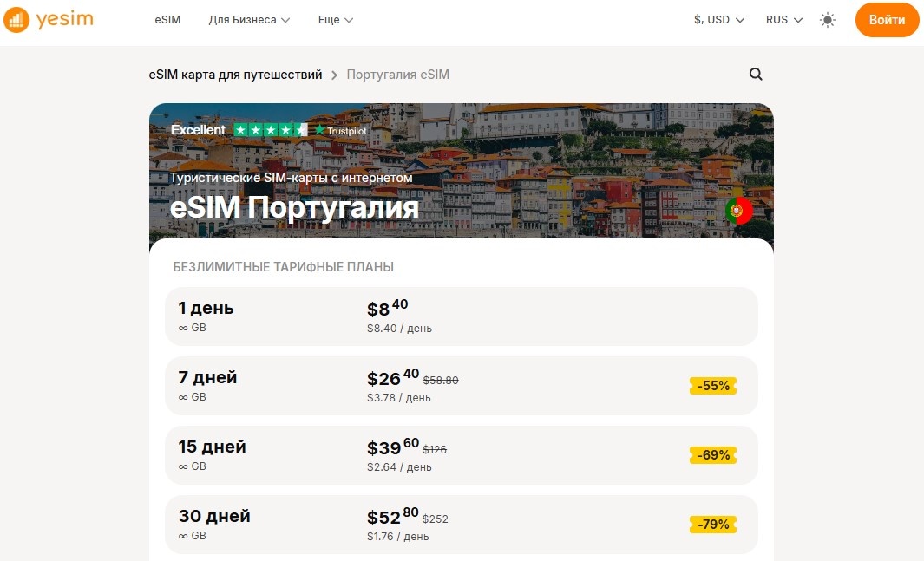Expand the Для Бизнеса dropdown
The width and height of the screenshot is (924, 561).
point(249,19)
